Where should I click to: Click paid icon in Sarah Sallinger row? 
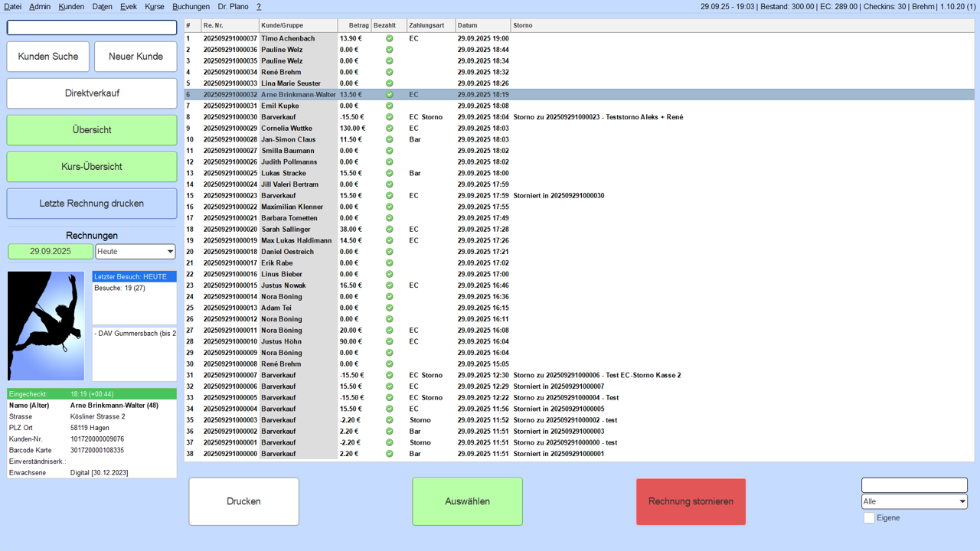click(389, 230)
